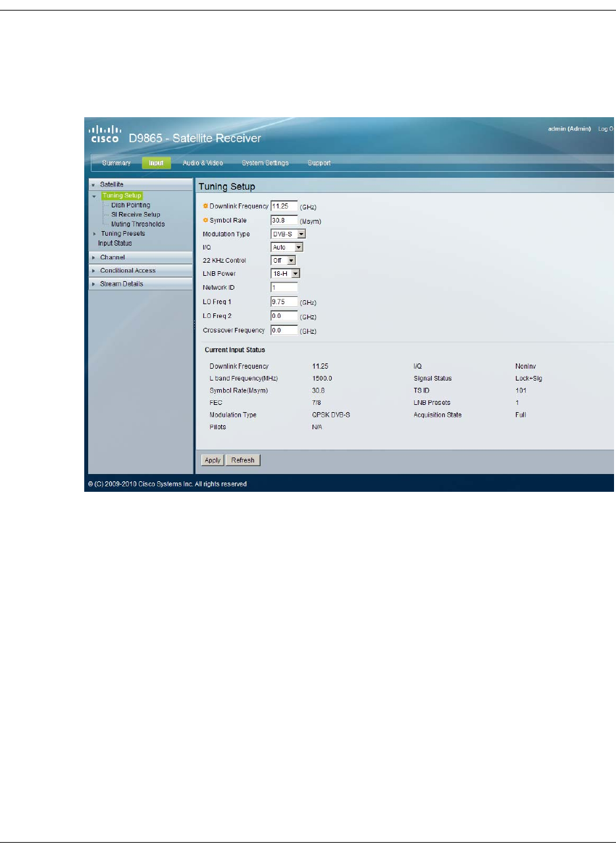Click the Apply button
Image resolution: width=616 pixels, height=846 pixels.
pyautogui.click(x=213, y=460)
